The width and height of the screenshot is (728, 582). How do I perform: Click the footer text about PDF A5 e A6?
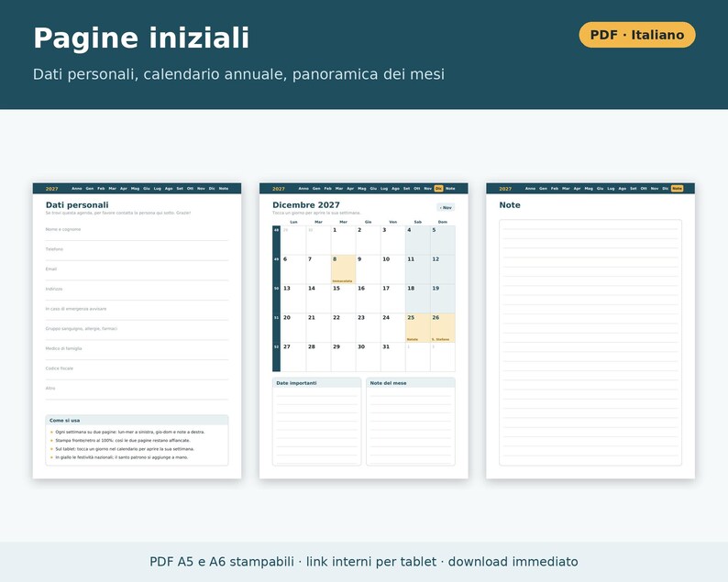[363, 562]
